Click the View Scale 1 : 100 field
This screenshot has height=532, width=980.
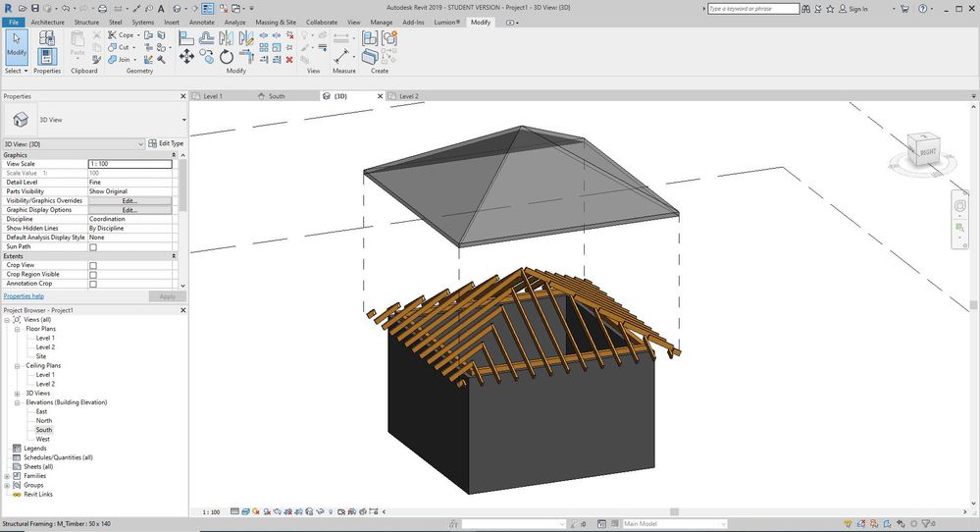point(130,164)
